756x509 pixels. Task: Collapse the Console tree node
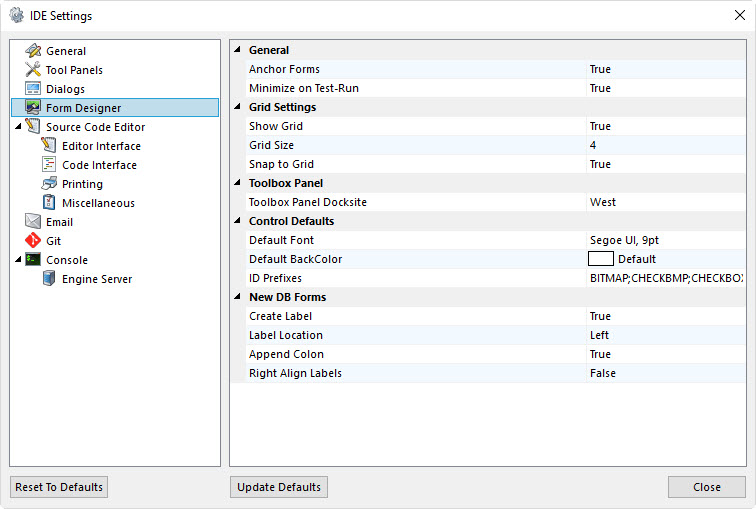point(18,259)
